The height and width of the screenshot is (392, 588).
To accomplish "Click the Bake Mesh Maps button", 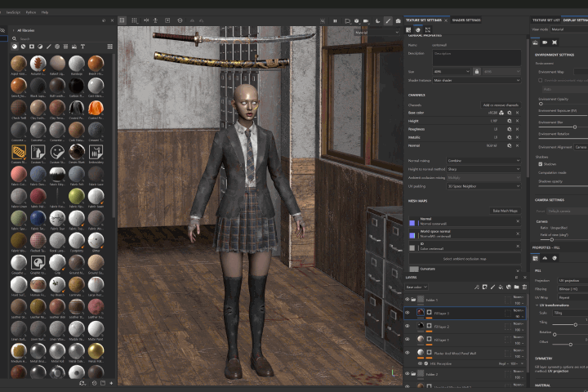I will point(505,211).
